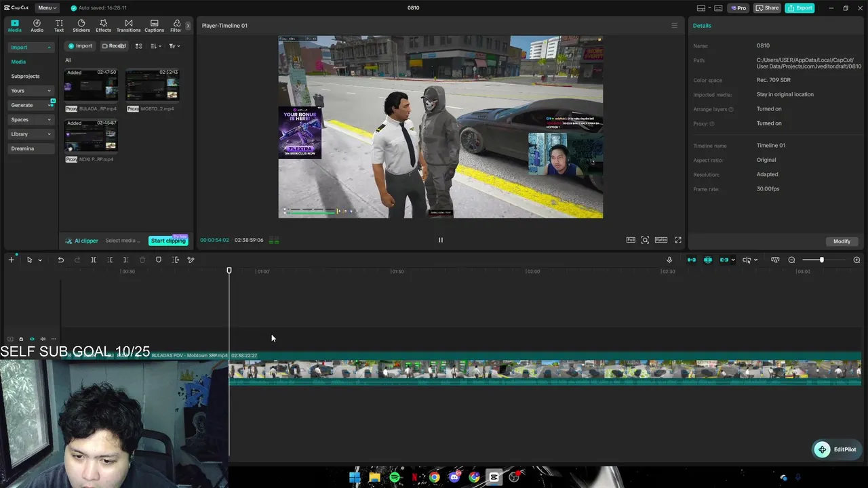Click the Start clipping button
The image size is (868, 488).
[x=168, y=241]
